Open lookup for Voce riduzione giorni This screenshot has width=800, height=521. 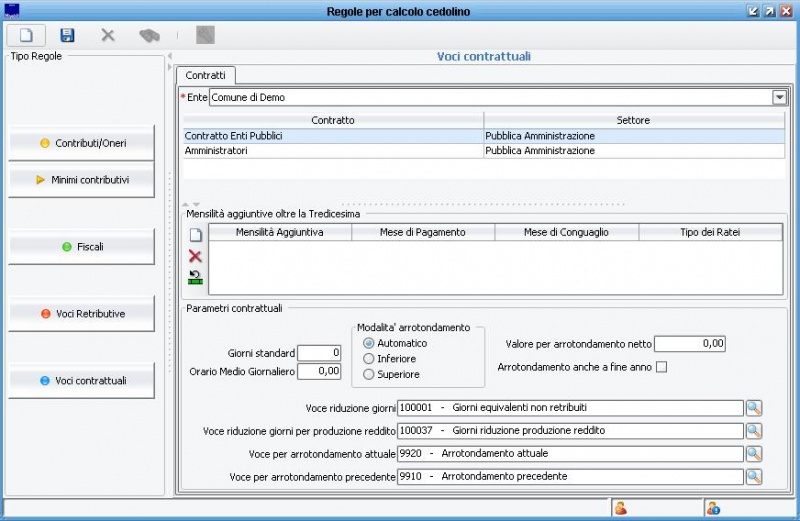[754, 408]
